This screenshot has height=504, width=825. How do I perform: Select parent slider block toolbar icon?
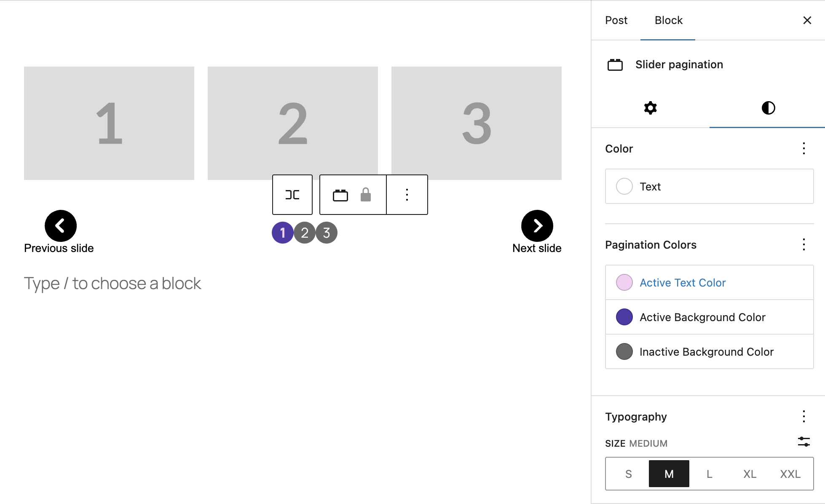click(292, 195)
